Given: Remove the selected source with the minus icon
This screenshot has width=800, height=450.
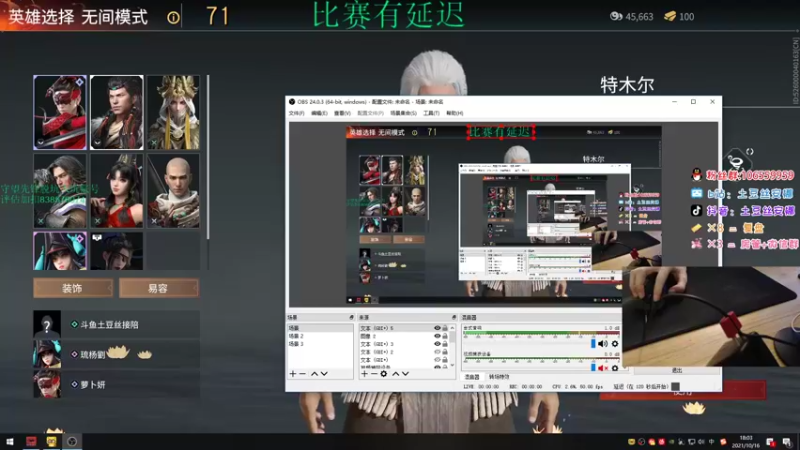Looking at the screenshot, I should tap(374, 374).
